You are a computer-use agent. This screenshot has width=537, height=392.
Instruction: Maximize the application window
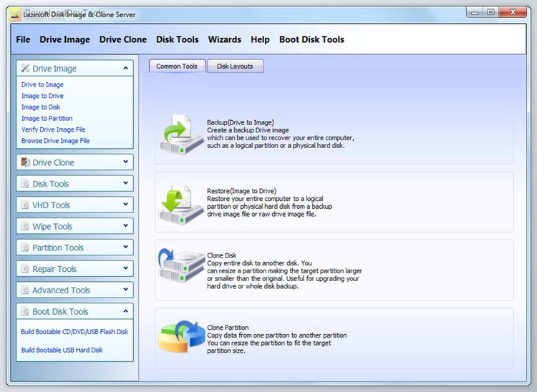coord(491,12)
